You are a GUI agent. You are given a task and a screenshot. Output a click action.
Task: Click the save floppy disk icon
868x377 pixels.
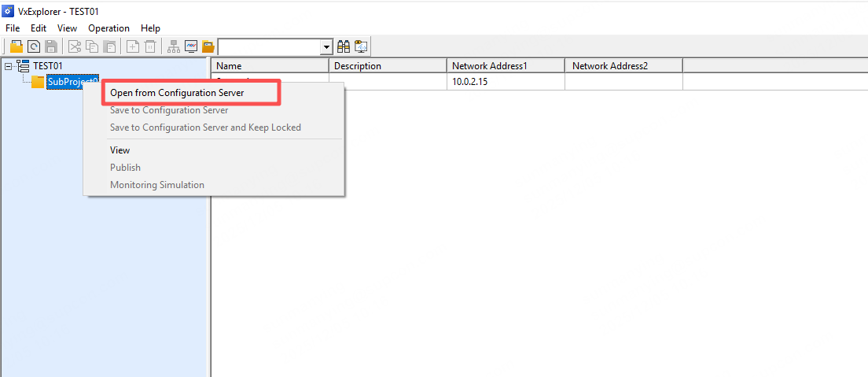(51, 46)
